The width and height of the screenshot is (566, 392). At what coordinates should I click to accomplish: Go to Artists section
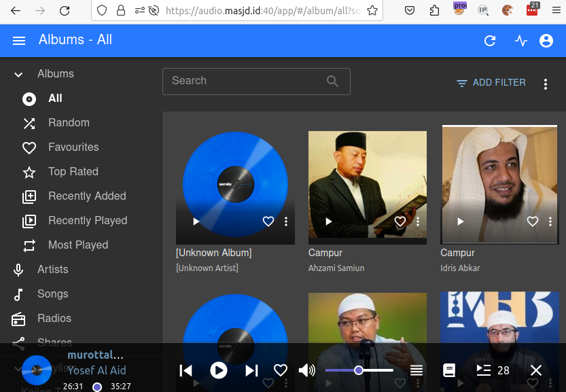53,270
